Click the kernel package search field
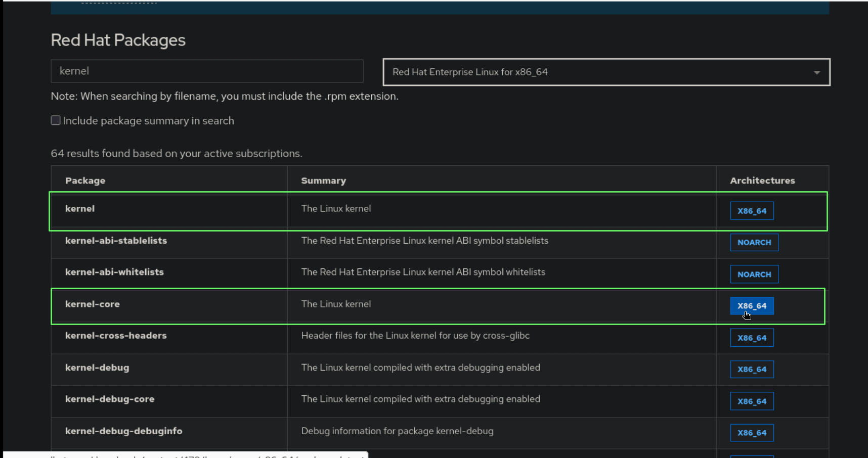868x458 pixels. click(x=207, y=71)
